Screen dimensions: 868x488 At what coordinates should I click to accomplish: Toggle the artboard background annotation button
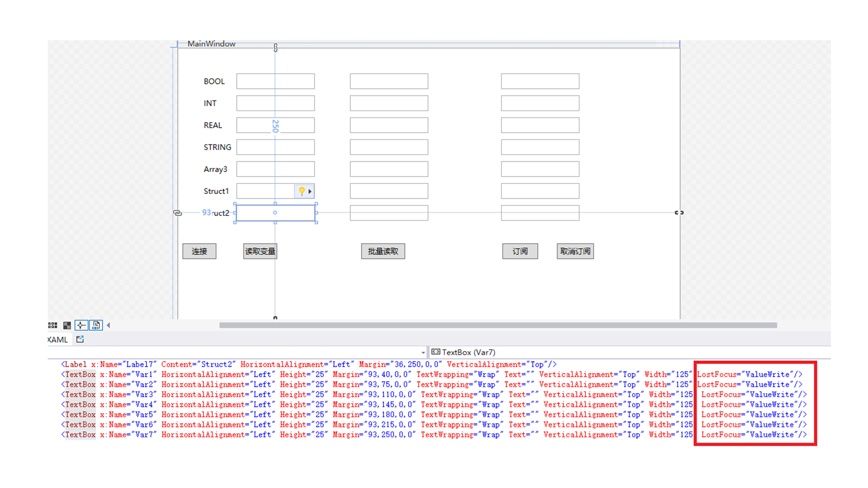[96, 325]
